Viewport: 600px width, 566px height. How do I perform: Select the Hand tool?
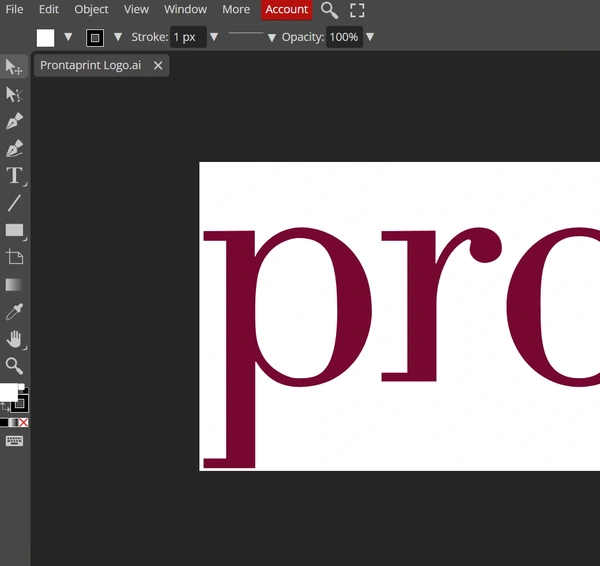pyautogui.click(x=14, y=339)
